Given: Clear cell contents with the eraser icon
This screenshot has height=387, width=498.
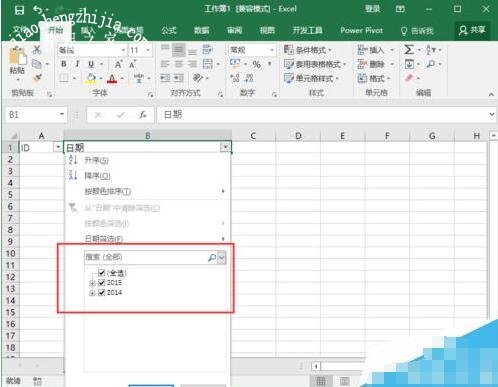Looking at the screenshot, I should pos(409,78).
